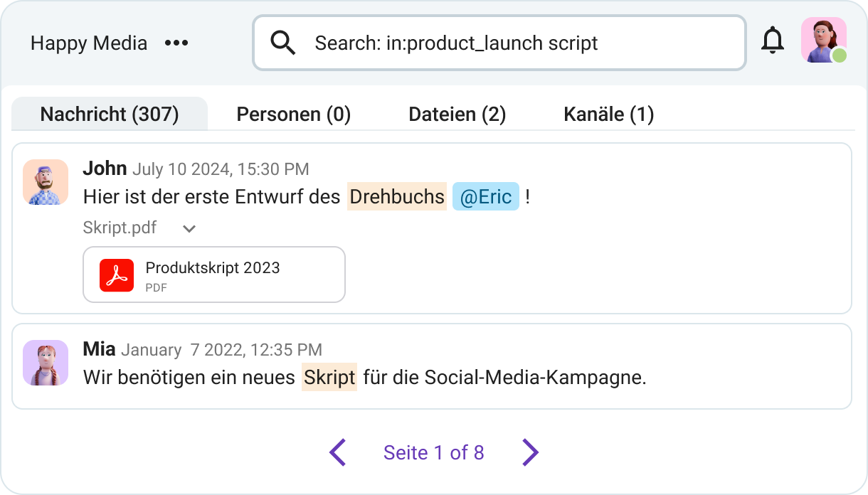Click the online status indicator on your avatar
Viewport: 868px width, 495px height.
coord(838,55)
